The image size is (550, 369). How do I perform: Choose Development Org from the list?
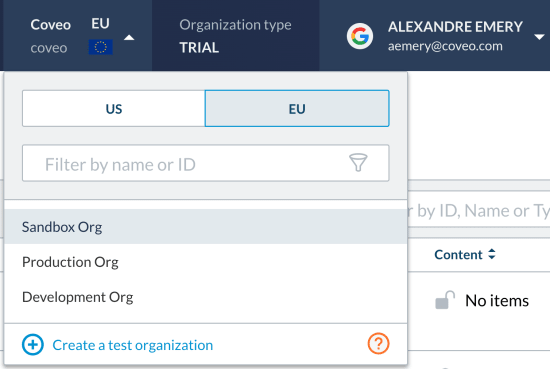click(x=206, y=297)
